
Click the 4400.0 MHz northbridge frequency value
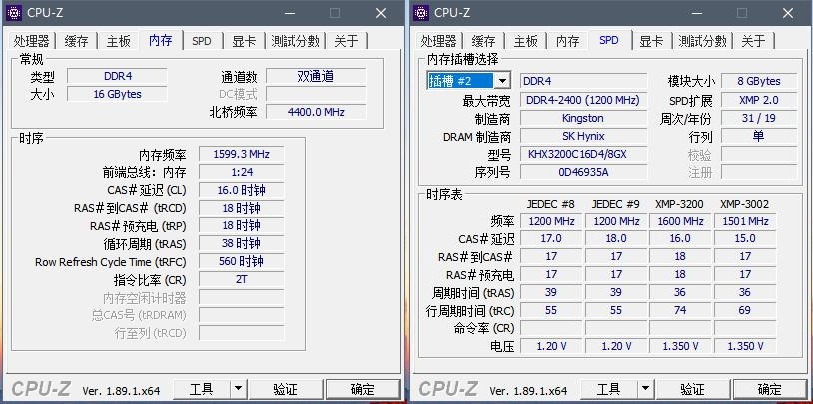pos(316,112)
